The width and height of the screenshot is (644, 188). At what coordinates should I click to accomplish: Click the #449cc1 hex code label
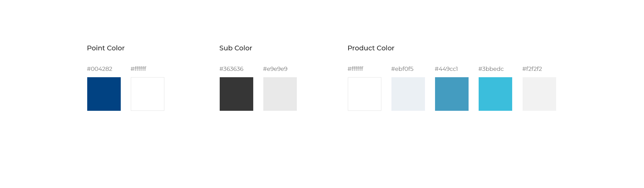click(x=446, y=69)
